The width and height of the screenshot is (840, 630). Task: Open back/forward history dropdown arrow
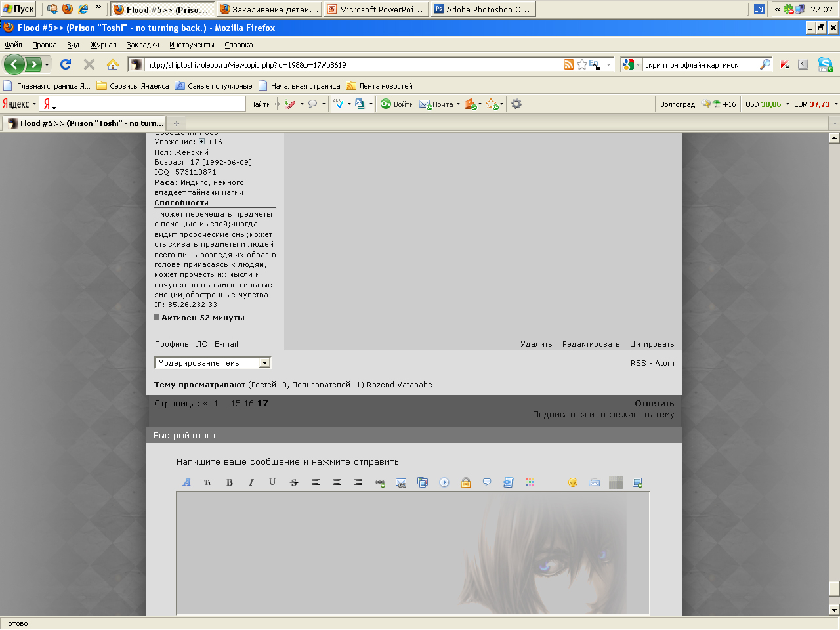click(x=47, y=64)
